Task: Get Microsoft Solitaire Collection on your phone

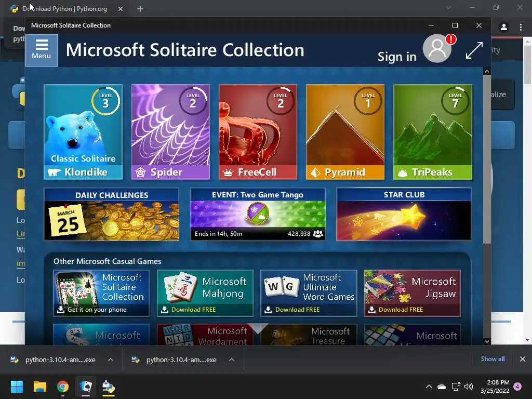Action: click(101, 293)
